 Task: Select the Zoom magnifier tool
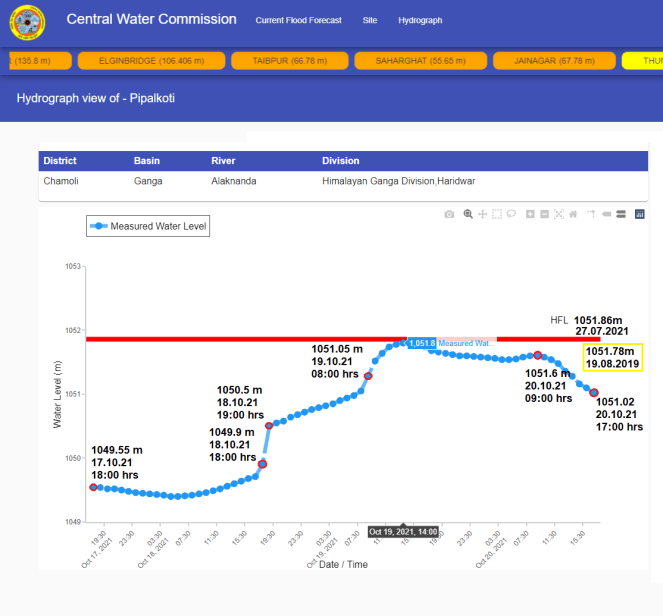[x=468, y=214]
